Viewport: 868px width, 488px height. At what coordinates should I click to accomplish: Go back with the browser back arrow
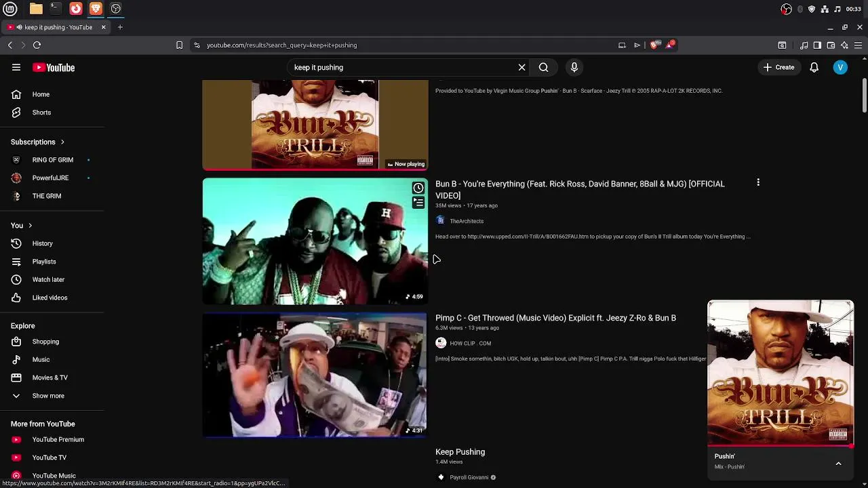pos(10,45)
